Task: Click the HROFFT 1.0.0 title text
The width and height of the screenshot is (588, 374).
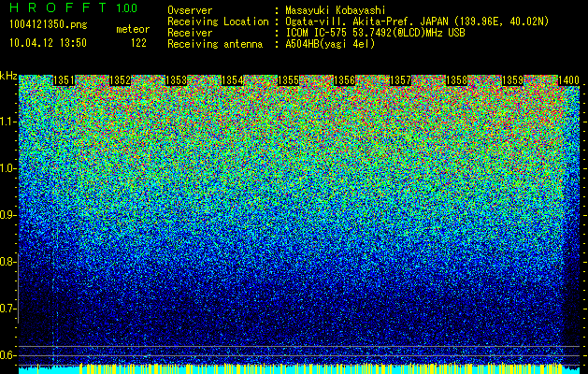Action: (74, 7)
